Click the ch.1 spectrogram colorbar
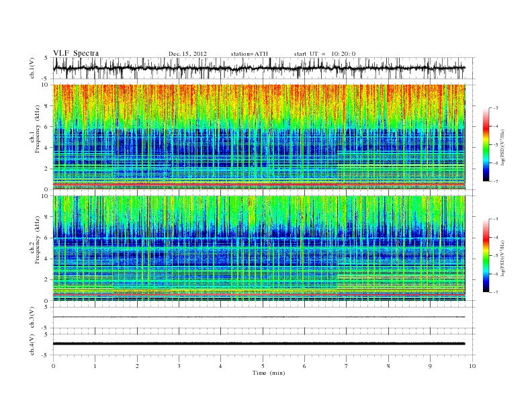The image size is (532, 411). pyautogui.click(x=486, y=145)
